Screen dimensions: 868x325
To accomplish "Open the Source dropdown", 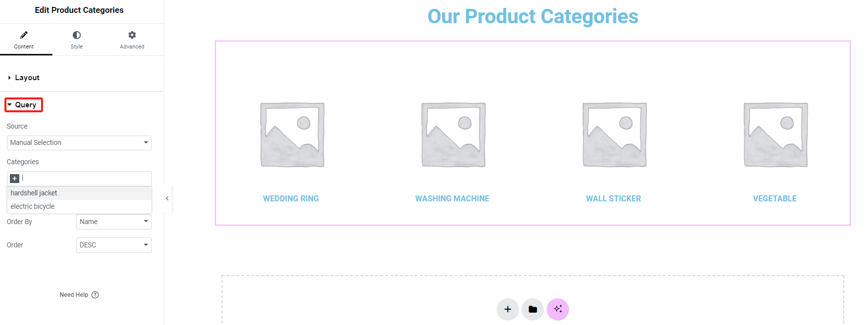I will 79,142.
